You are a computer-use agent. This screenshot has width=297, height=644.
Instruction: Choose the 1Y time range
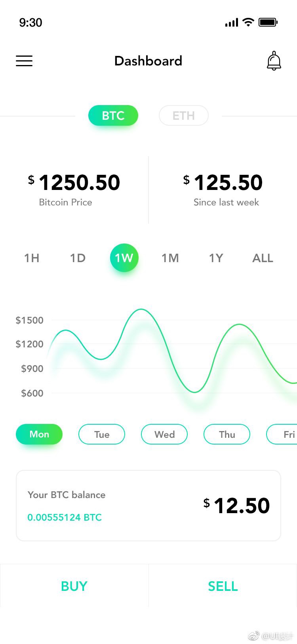tap(216, 258)
